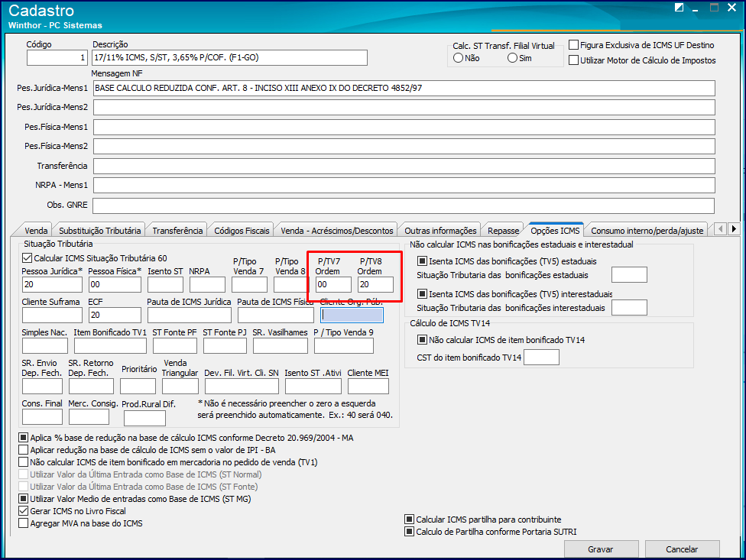Click the P/TV7 Ordem field
The height and width of the screenshot is (560, 746).
[x=333, y=285]
